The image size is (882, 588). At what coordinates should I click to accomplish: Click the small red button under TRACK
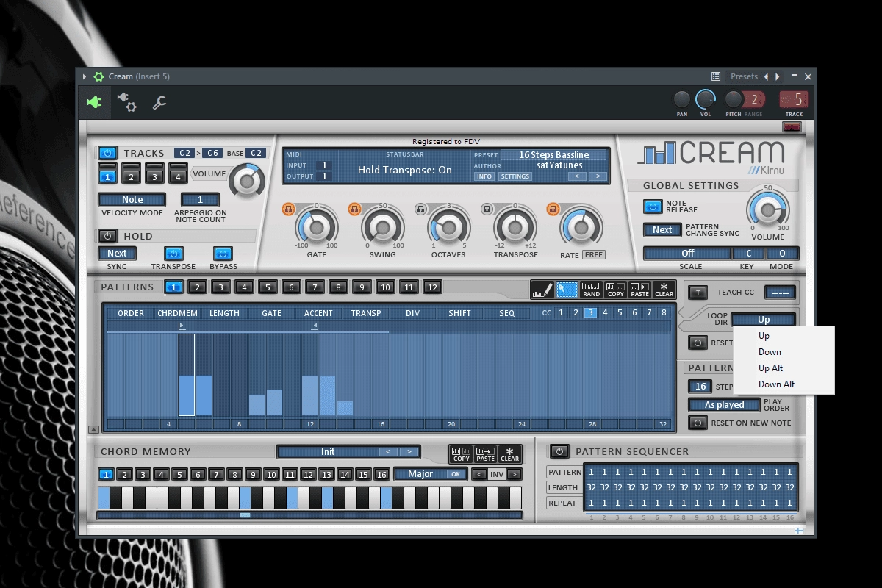tap(792, 127)
